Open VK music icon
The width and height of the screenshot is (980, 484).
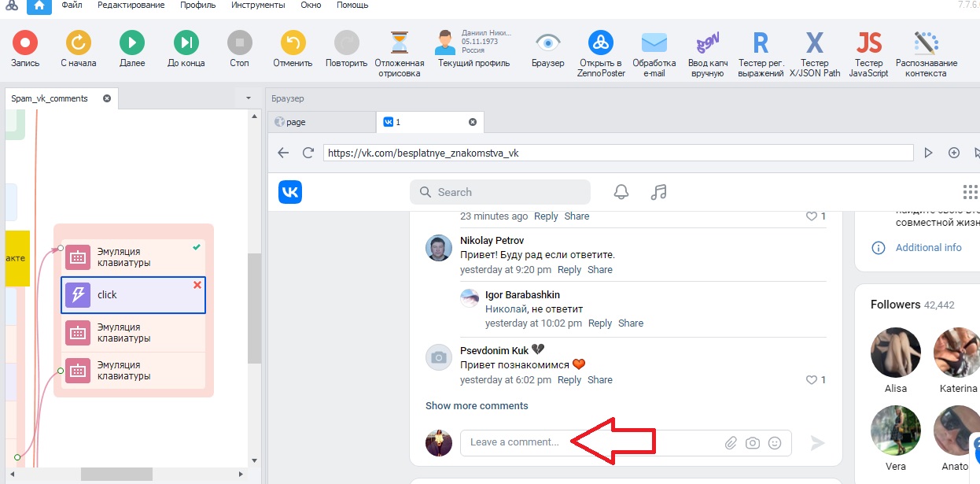pos(659,192)
